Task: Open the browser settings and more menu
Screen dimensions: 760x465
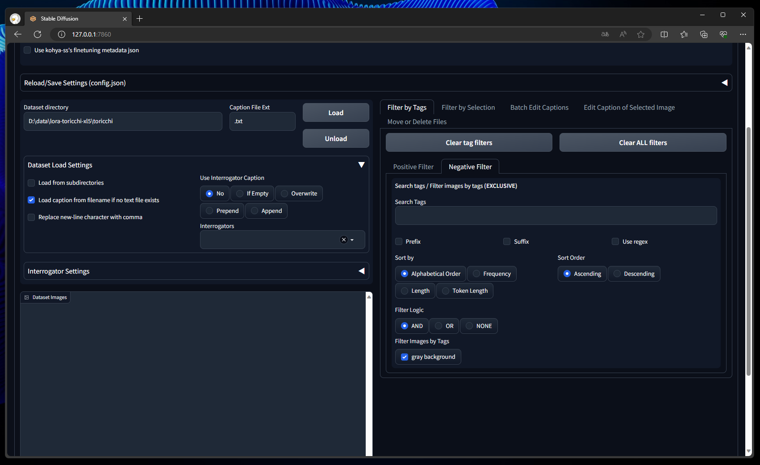Action: coord(743,34)
